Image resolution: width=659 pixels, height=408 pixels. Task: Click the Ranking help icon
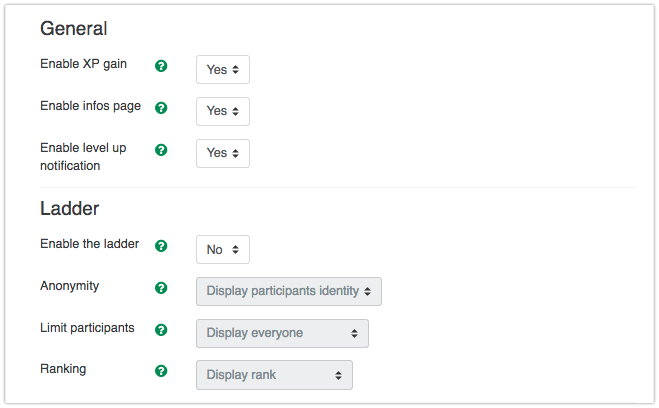(x=161, y=371)
